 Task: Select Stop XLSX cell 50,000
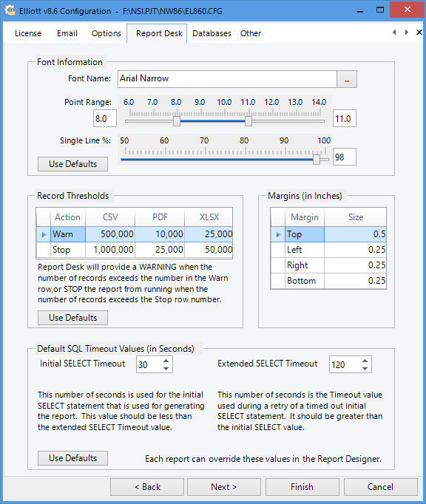pos(209,250)
